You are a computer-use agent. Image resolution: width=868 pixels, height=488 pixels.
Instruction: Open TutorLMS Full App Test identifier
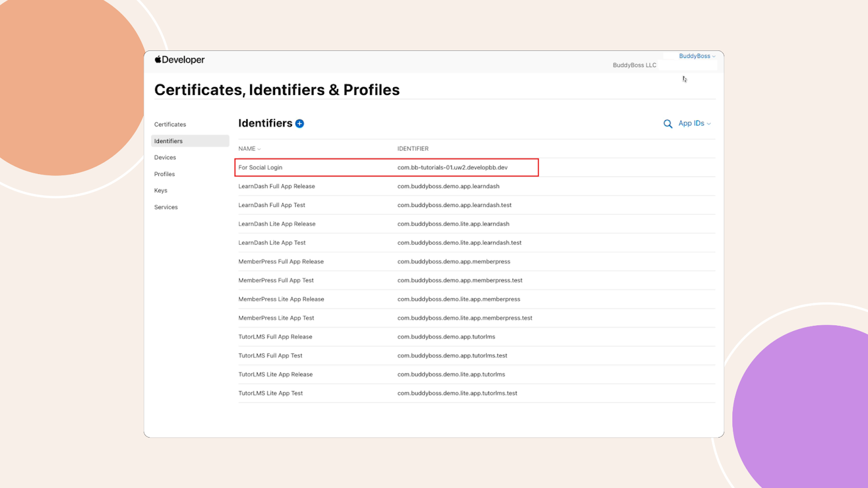[x=270, y=356]
